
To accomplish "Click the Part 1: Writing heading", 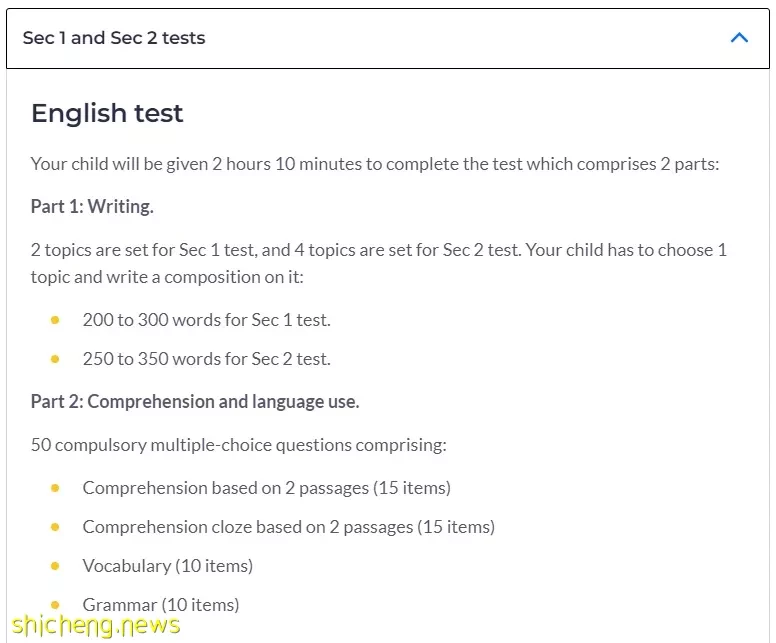I will point(92,207).
